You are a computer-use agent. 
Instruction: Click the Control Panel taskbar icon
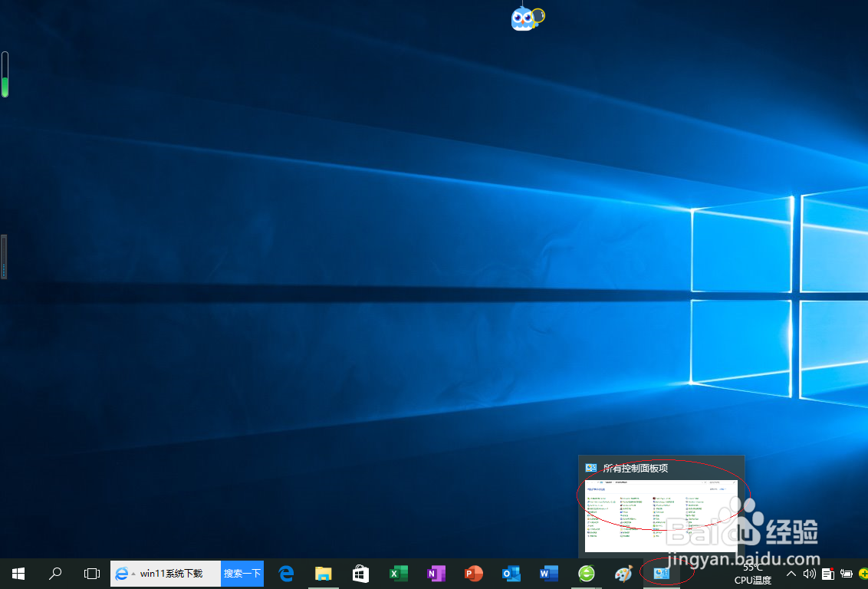tap(662, 574)
